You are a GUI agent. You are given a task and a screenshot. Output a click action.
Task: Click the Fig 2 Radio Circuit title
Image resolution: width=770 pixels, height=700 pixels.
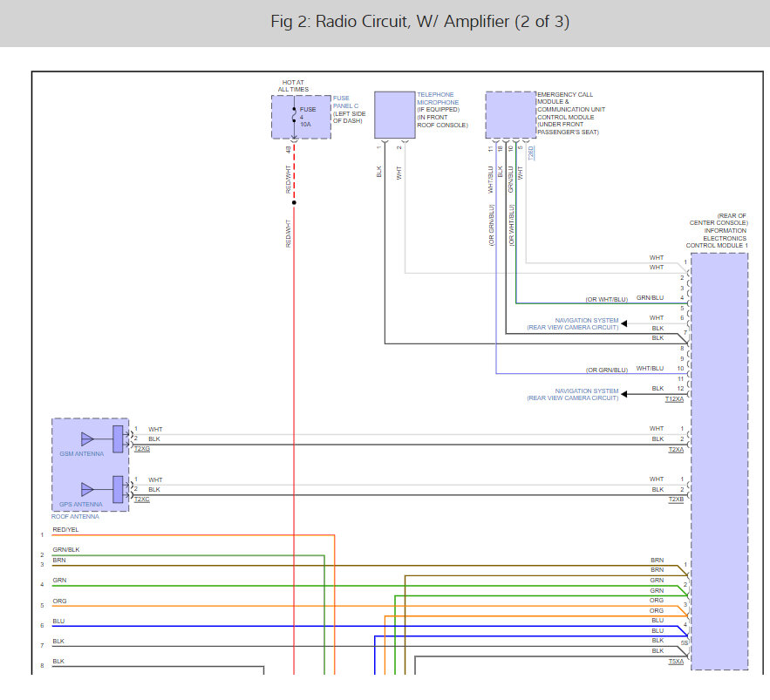[419, 22]
